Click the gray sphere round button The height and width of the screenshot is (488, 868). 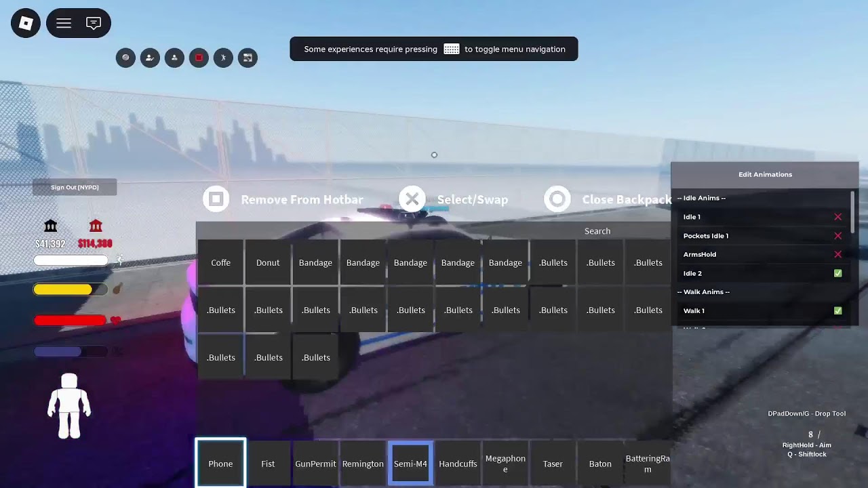click(x=125, y=58)
